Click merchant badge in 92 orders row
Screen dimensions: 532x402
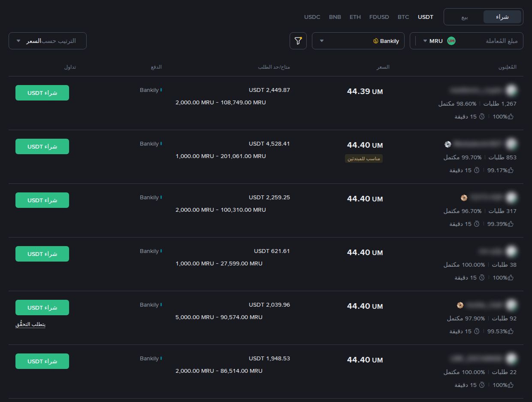[x=460, y=305]
